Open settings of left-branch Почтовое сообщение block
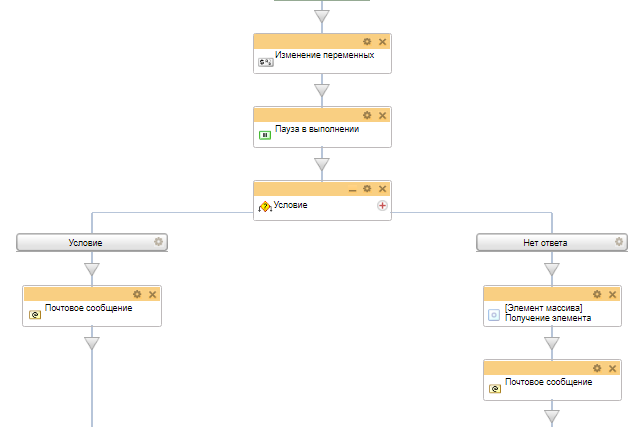The image size is (642, 427). point(137,294)
